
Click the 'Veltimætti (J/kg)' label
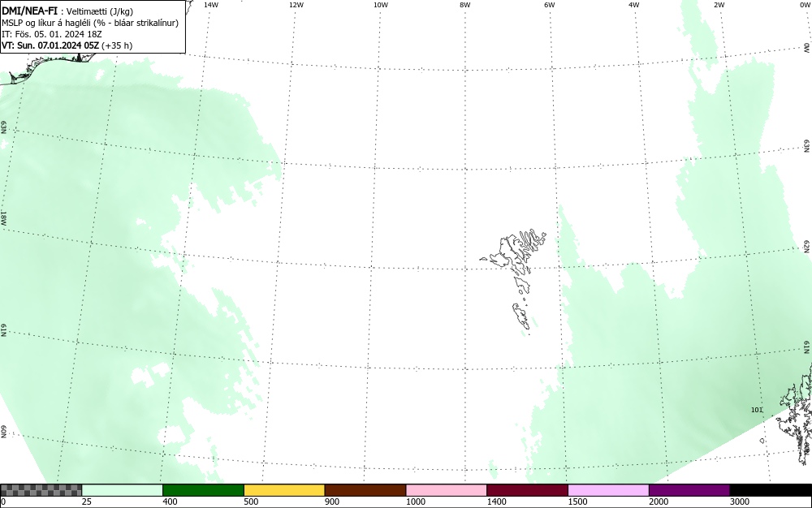click(100, 12)
